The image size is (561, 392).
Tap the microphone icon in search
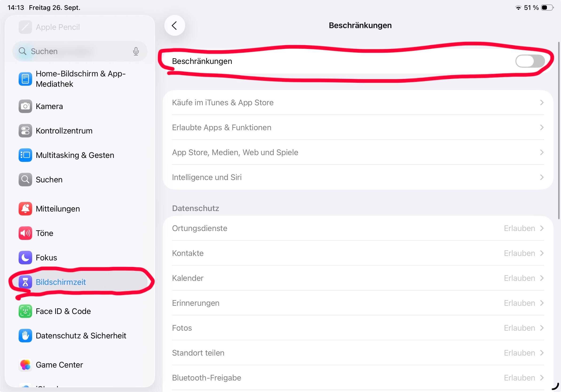click(x=136, y=51)
